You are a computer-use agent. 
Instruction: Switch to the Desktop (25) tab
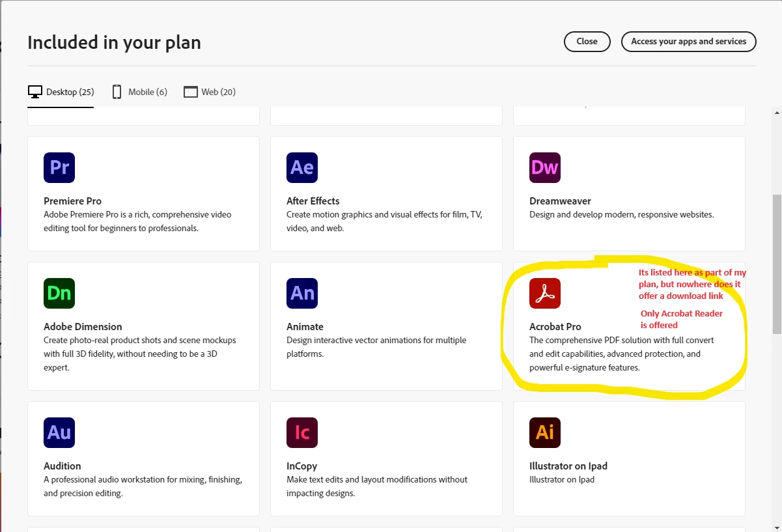(x=61, y=92)
